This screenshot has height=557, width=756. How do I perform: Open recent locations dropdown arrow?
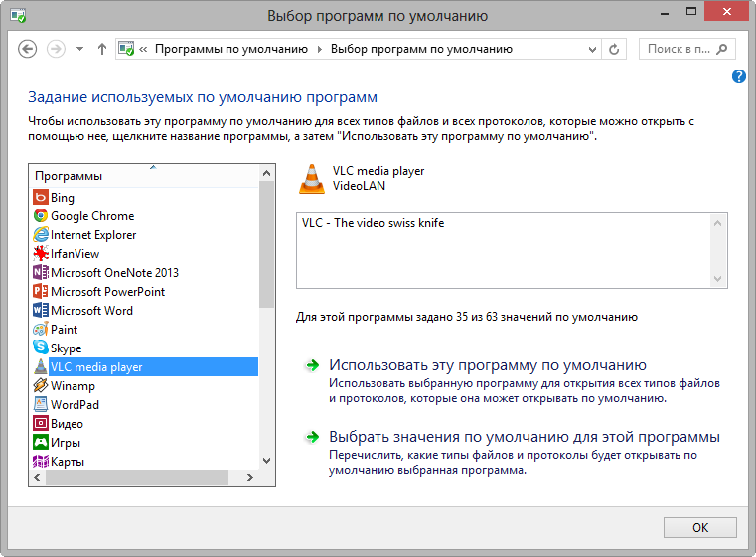[x=79, y=49]
